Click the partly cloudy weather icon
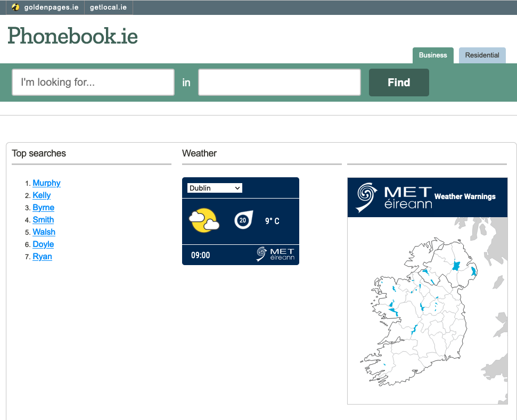 tap(204, 220)
